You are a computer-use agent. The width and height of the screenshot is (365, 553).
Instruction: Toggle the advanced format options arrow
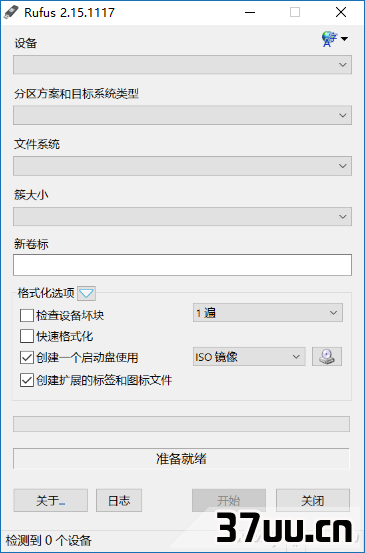86,293
